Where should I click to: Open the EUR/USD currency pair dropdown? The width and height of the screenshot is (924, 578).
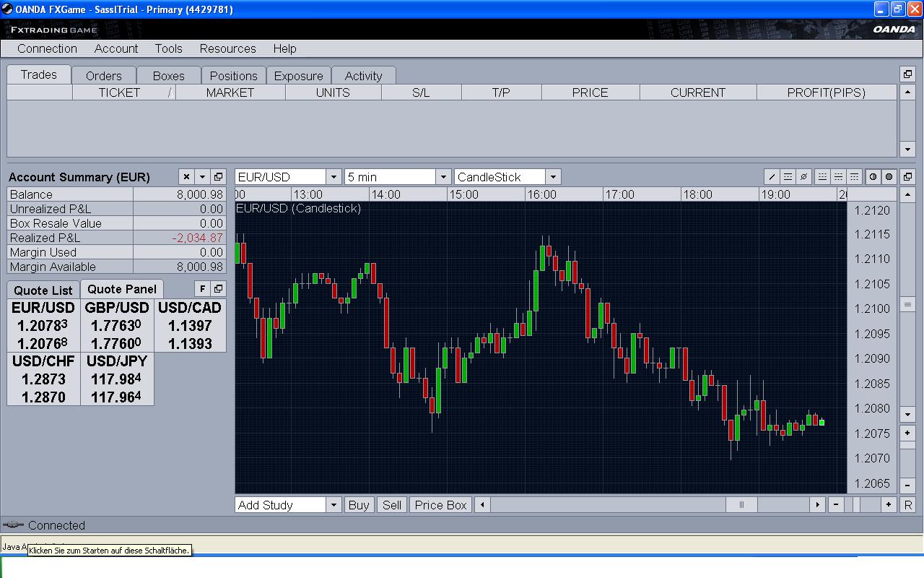tap(334, 177)
